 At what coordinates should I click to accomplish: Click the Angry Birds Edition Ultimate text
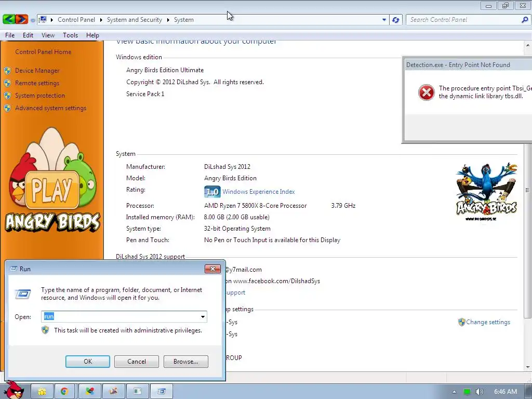165,70
